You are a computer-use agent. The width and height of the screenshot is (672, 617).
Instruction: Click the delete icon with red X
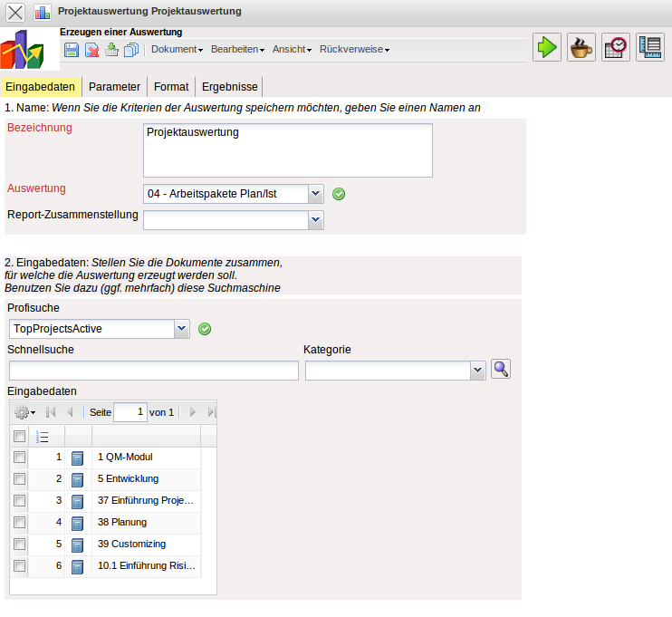[91, 50]
